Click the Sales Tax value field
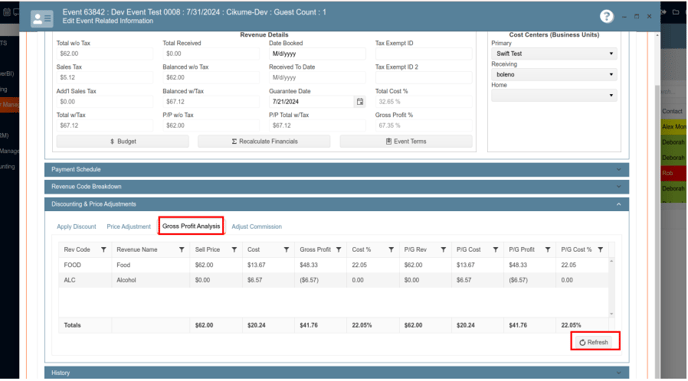Screen dimensions: 688x381 104,78
